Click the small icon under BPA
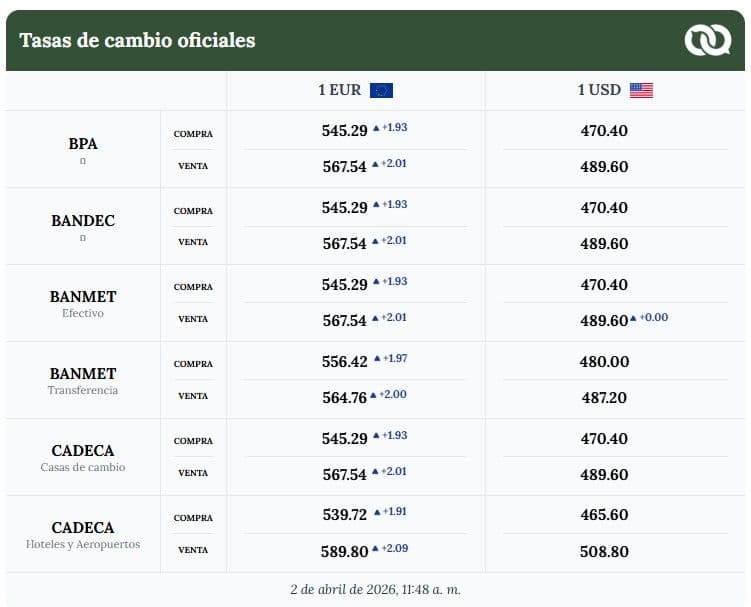Image resolution: width=751 pixels, height=607 pixels. point(83,161)
